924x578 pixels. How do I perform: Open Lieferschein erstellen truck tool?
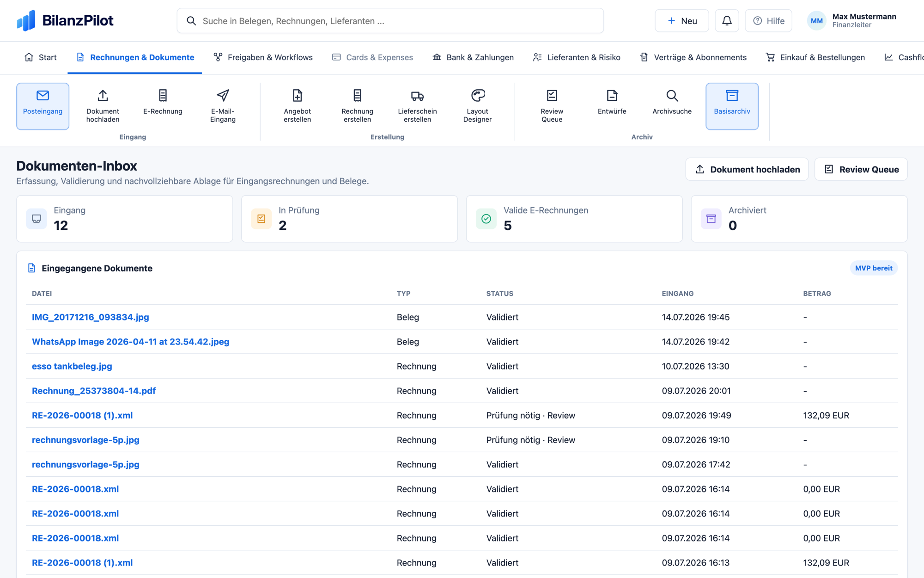(417, 106)
